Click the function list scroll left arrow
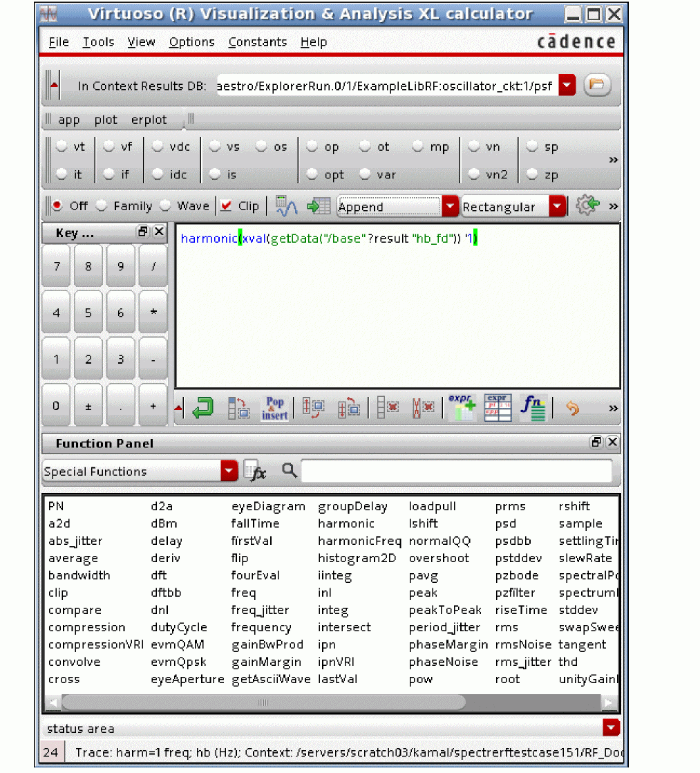Screen dimensions: 700x773 pos(53,702)
